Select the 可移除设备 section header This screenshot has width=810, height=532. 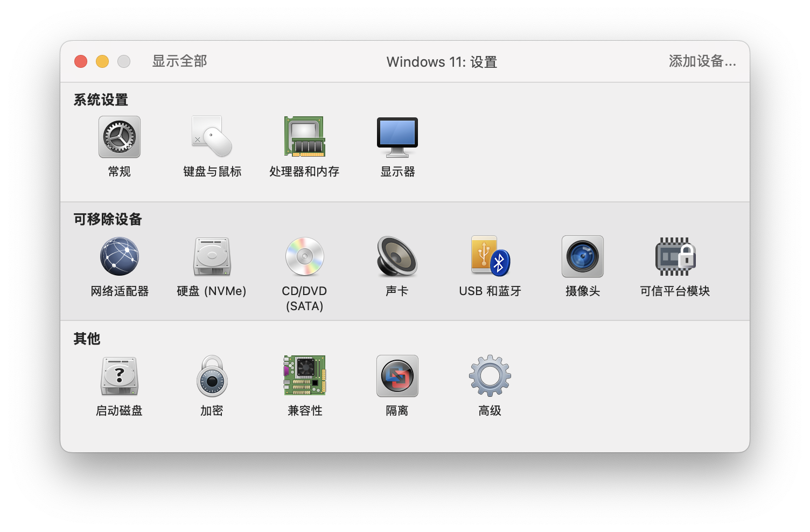coord(106,219)
